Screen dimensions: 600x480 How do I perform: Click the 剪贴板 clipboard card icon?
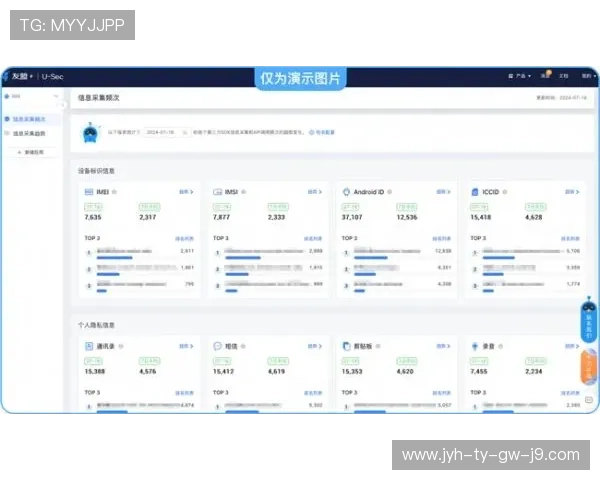(346, 346)
